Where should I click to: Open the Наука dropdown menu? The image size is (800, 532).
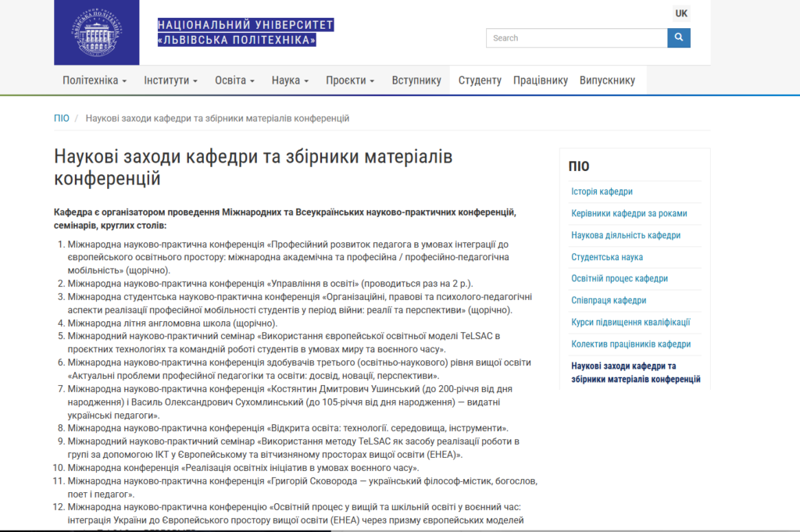point(290,80)
